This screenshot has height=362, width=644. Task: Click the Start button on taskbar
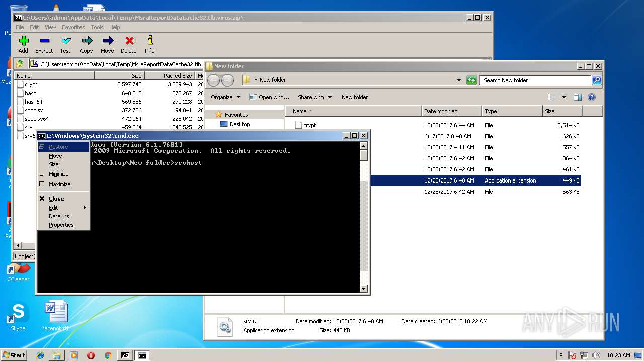[x=14, y=355]
